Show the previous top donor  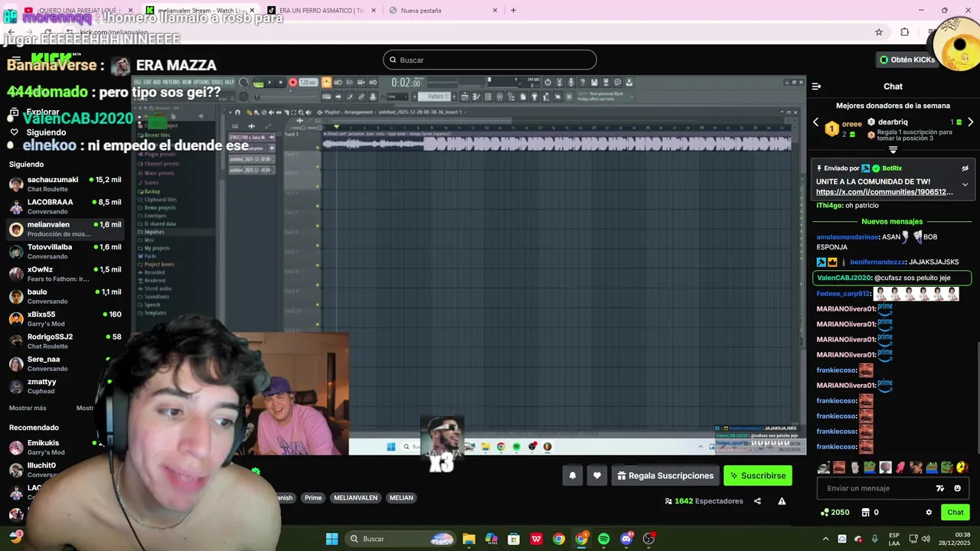coord(815,122)
